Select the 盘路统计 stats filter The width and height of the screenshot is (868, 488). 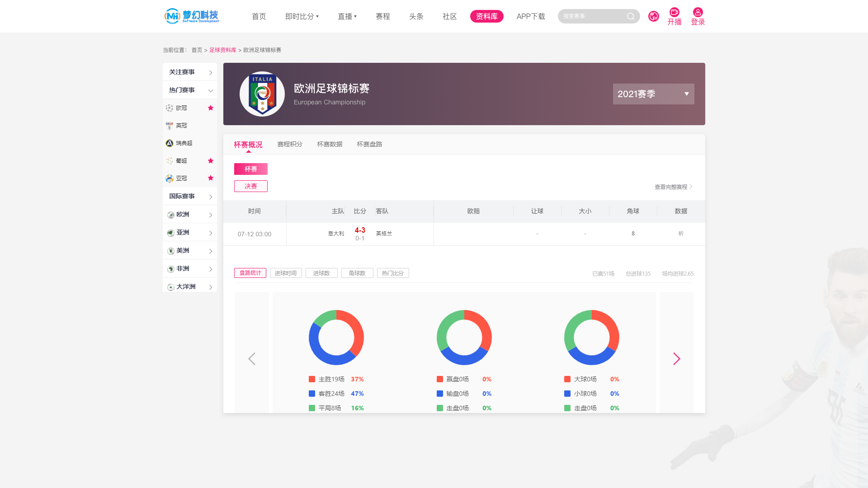tap(250, 273)
